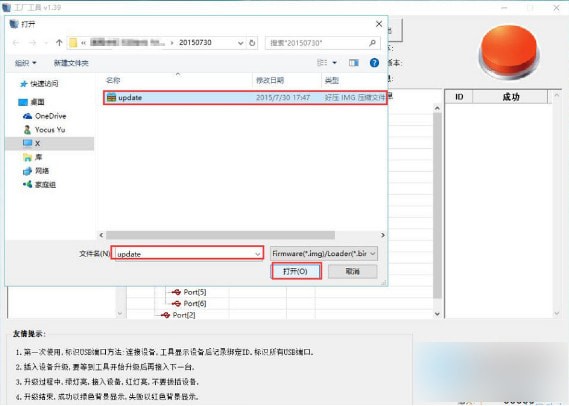The width and height of the screenshot is (569, 406).
Task: Click the folder icon in address bar
Action: [73, 43]
